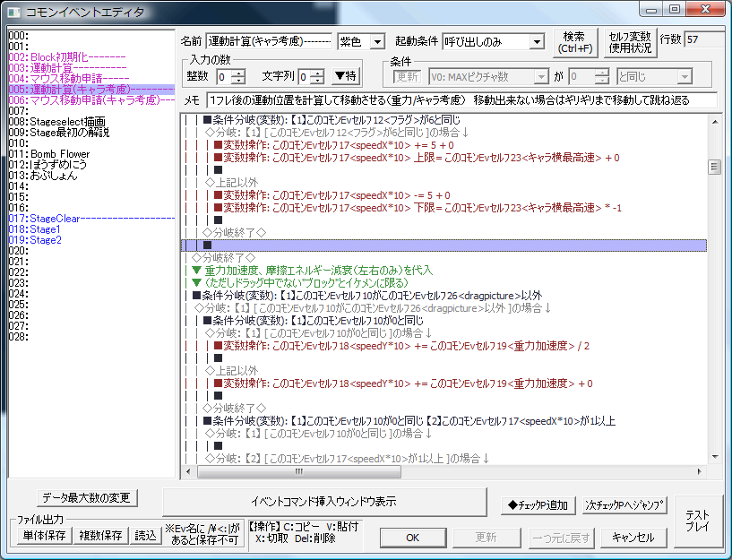732x560 pixels.
Task: Decrease the 文字列 input count
Action: click(318, 81)
